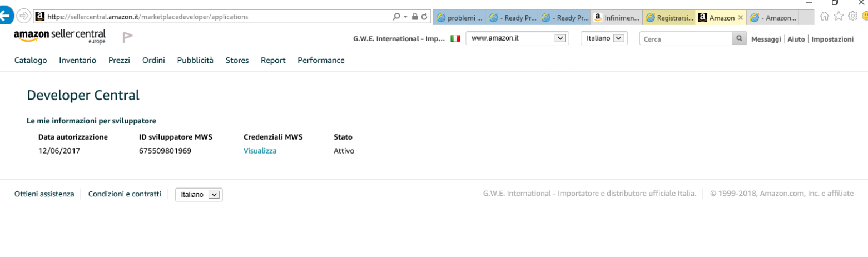Open the header Italiano language dropdown
This screenshot has width=868, height=257.
pos(604,38)
